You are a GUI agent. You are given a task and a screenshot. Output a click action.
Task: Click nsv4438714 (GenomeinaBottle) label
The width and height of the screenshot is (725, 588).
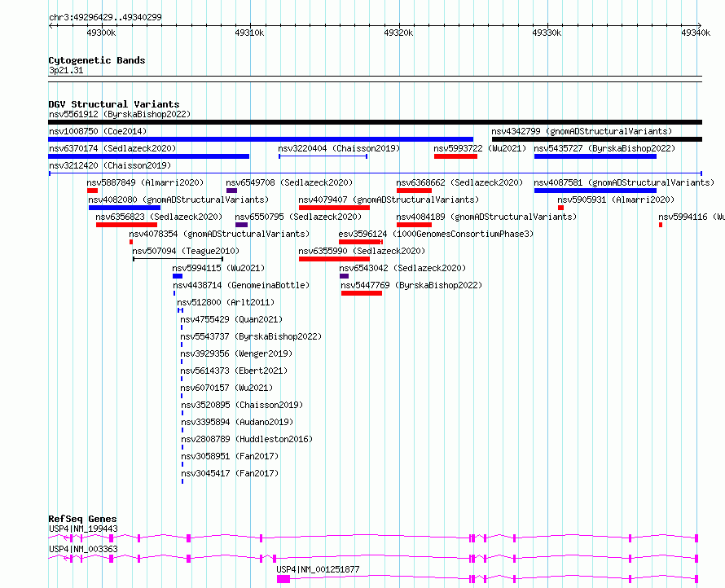point(241,285)
